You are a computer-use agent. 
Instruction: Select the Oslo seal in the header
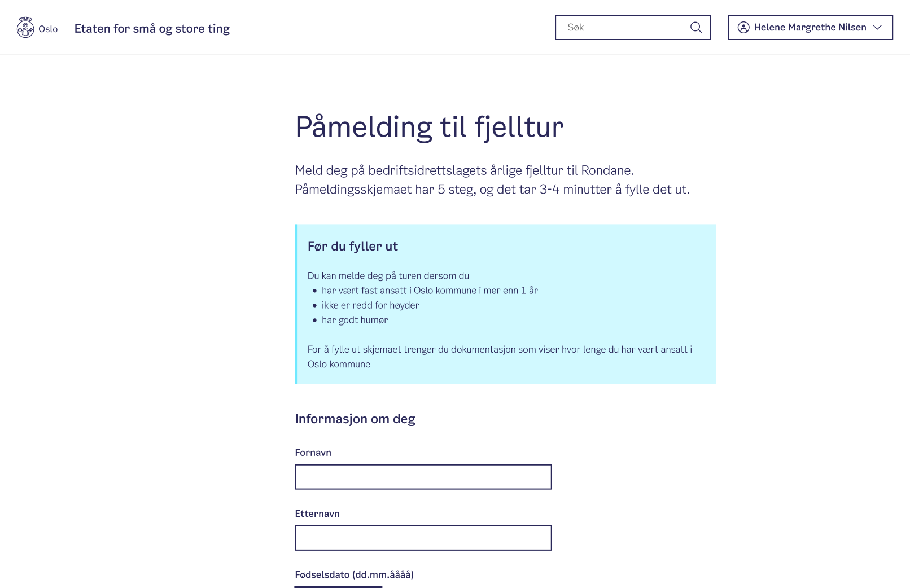tap(25, 27)
